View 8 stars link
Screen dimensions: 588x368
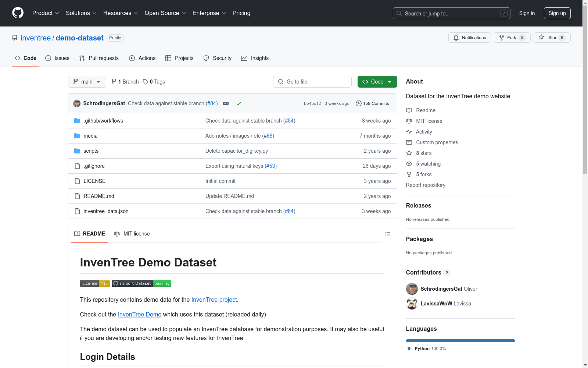pyautogui.click(x=419, y=153)
